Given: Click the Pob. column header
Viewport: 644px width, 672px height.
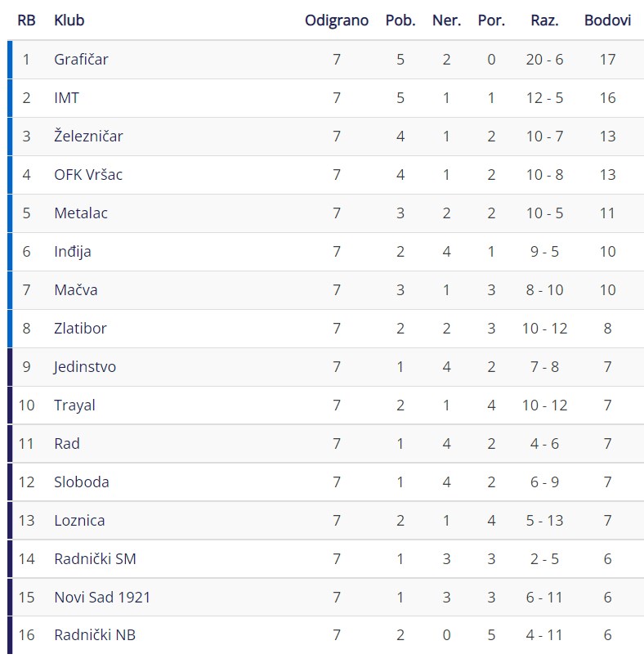Looking at the screenshot, I should tap(400, 20).
